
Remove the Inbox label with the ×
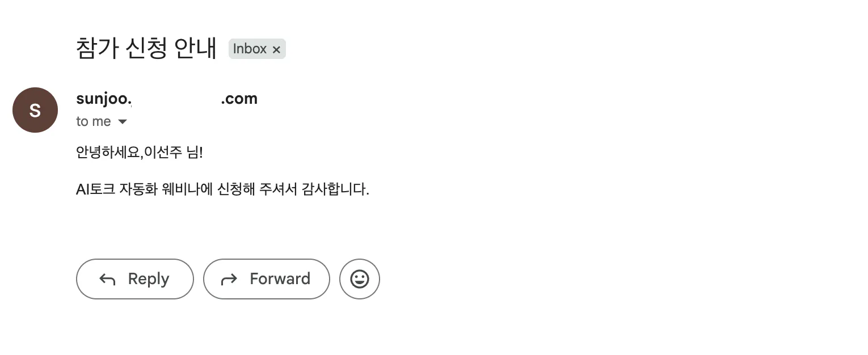(x=276, y=50)
